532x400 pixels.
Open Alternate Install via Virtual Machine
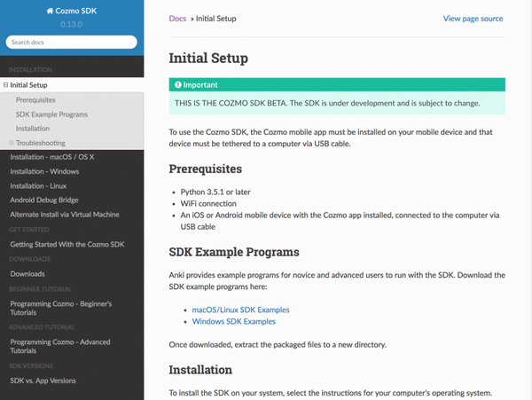click(64, 214)
